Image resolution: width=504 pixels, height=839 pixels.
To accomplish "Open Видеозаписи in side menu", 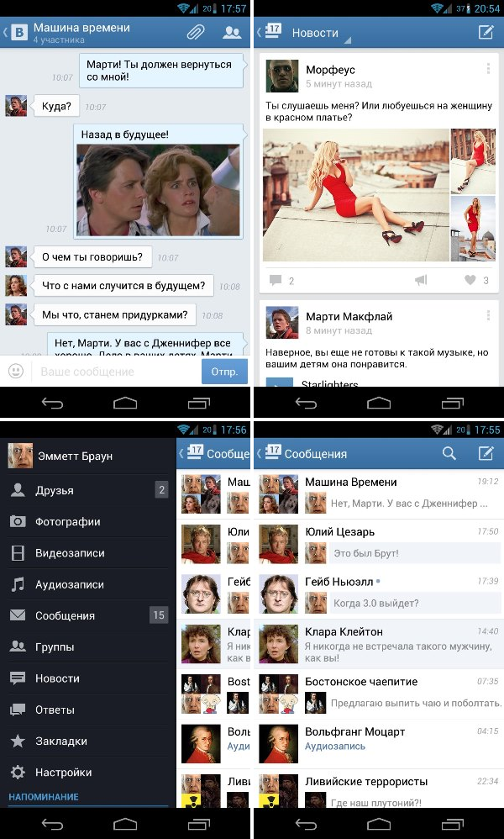I will (88, 552).
